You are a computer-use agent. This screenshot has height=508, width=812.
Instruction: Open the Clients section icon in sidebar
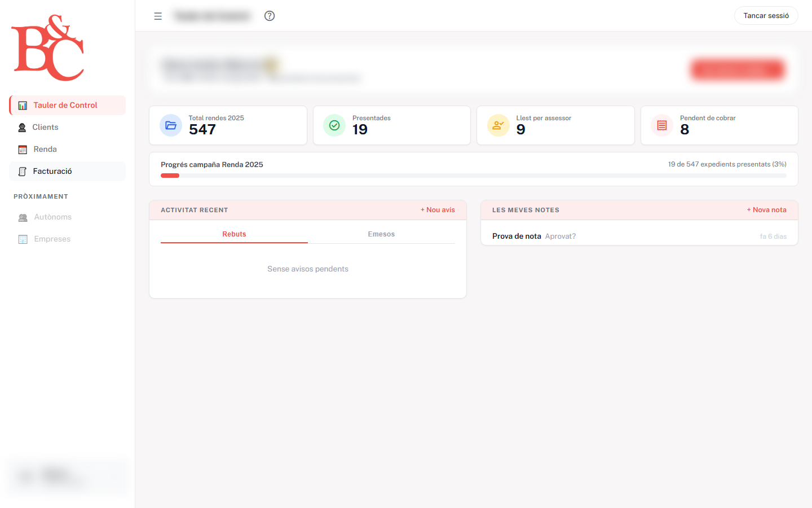(22, 127)
